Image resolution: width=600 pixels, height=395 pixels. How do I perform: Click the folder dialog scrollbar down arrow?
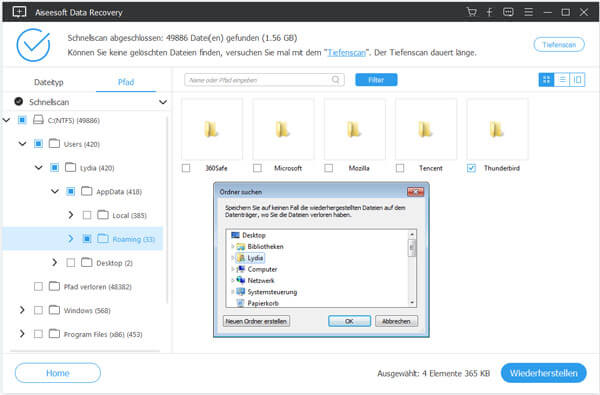pos(412,302)
